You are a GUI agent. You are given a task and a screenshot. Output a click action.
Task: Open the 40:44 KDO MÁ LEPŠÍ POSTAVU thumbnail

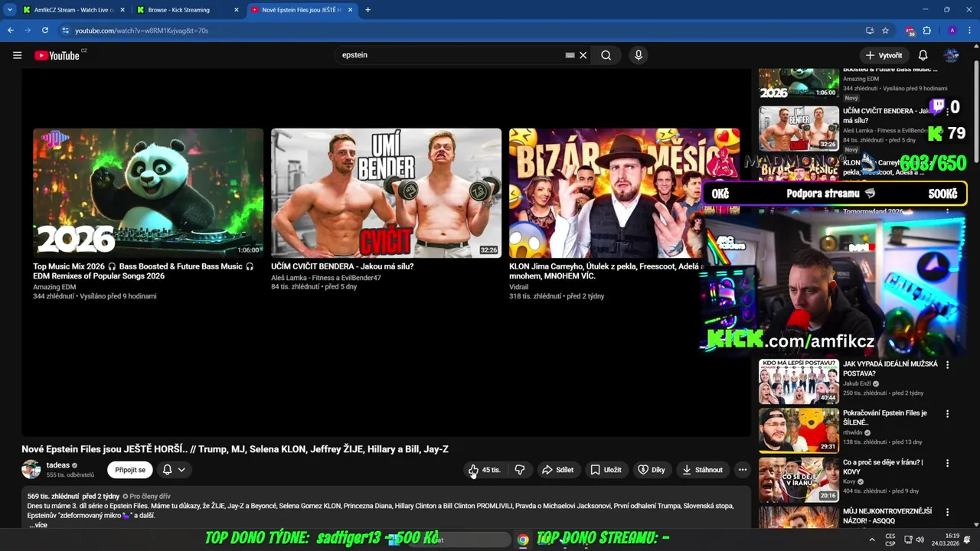799,381
